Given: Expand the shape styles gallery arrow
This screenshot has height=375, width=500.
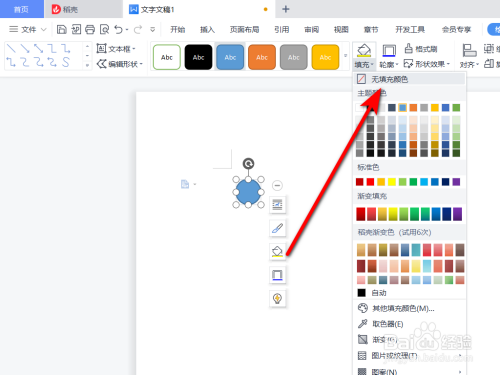Looking at the screenshot, I should (345, 56).
